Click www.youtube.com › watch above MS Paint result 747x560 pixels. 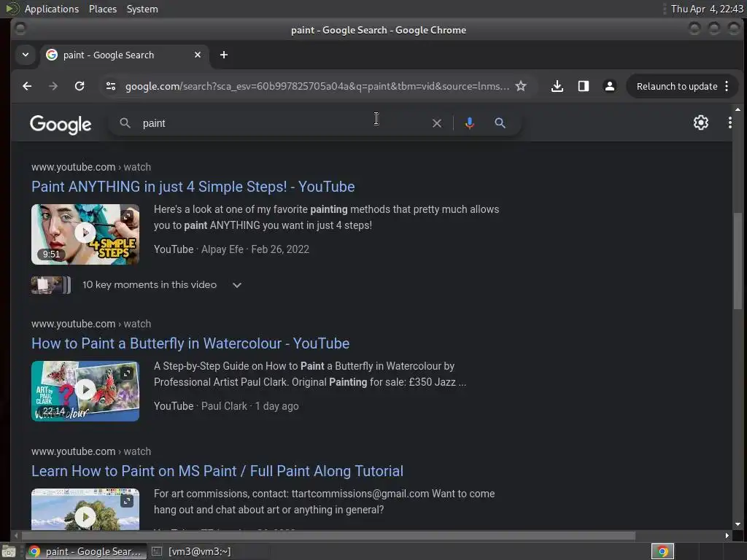pos(91,451)
